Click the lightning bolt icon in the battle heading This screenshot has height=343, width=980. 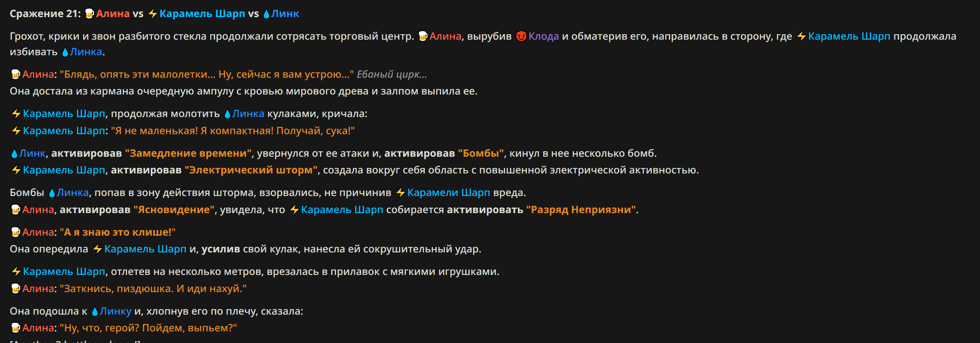(x=153, y=14)
